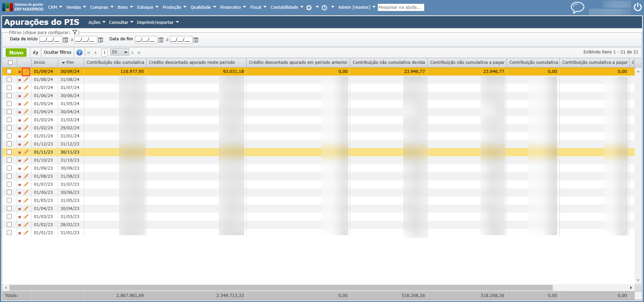Refresh the grid with the reload icon

click(36, 52)
